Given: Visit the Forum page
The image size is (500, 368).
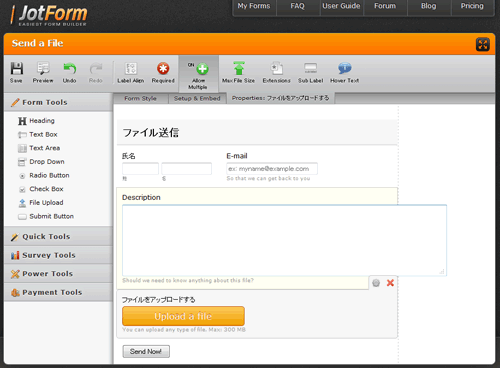Looking at the screenshot, I should [385, 6].
